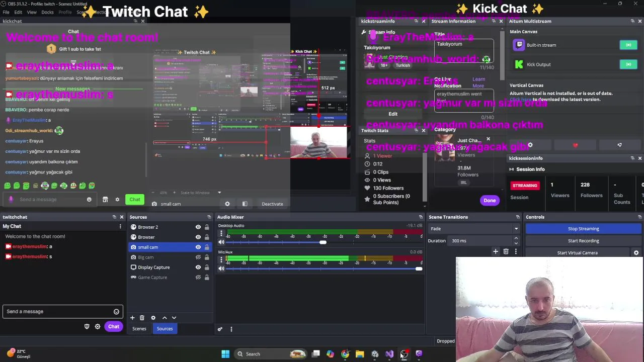The image size is (644, 362).
Task: Open the kickchat shop icon
Action: coord(105,200)
